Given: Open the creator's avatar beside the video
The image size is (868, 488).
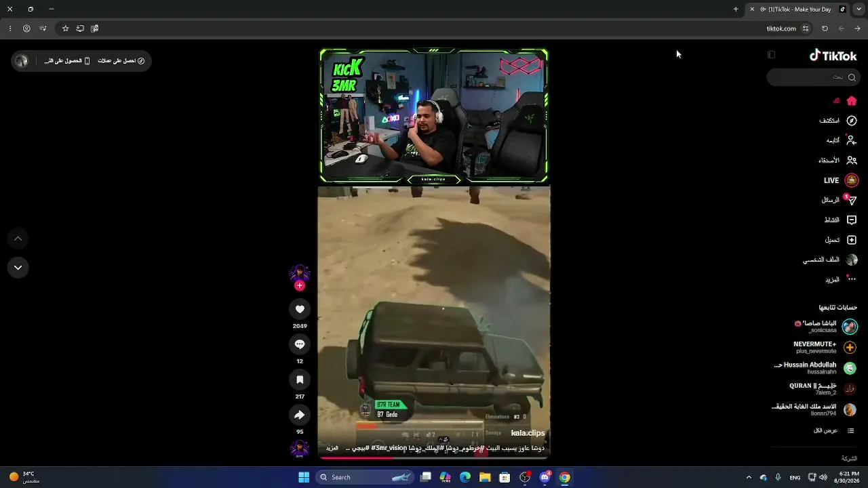Looking at the screenshot, I should click(x=300, y=273).
